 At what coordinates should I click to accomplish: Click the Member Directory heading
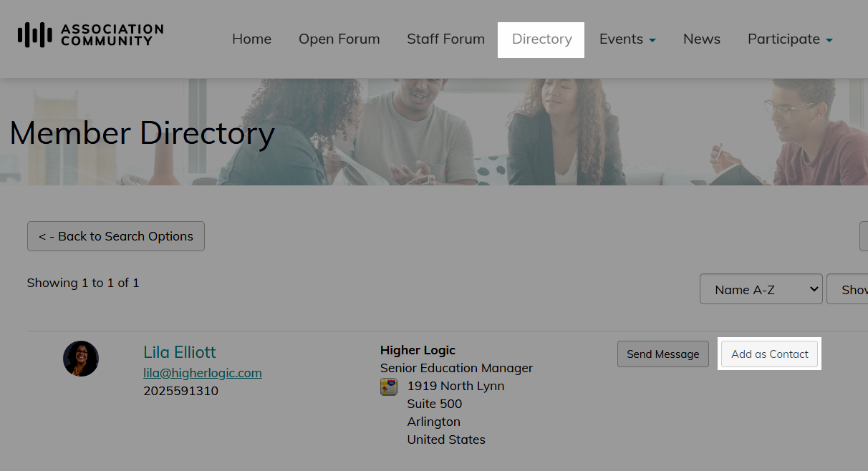tap(142, 134)
